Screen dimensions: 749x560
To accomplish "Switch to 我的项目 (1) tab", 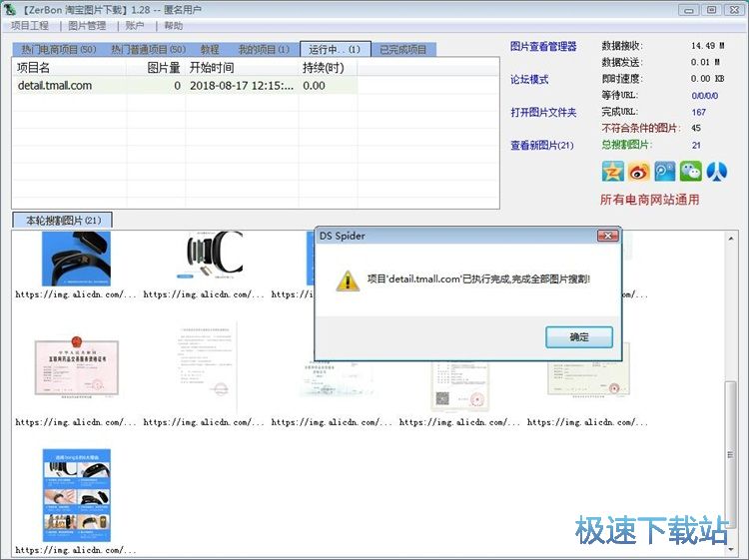I will [264, 50].
